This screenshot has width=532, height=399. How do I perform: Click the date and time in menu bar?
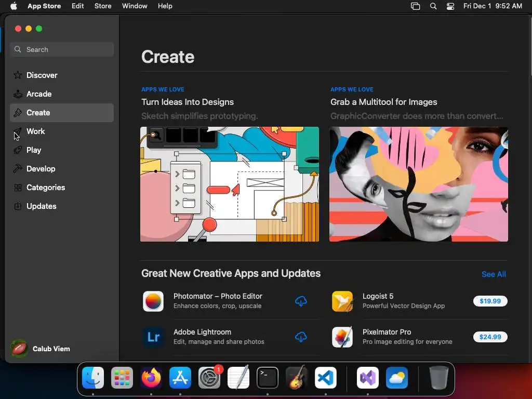(x=493, y=6)
